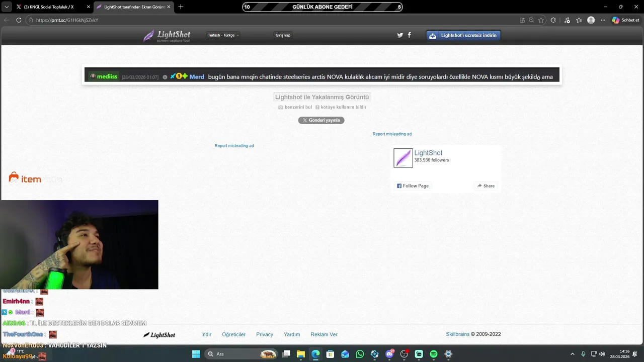
Task: Click the X Gönderi yayınla button
Action: 321,120
